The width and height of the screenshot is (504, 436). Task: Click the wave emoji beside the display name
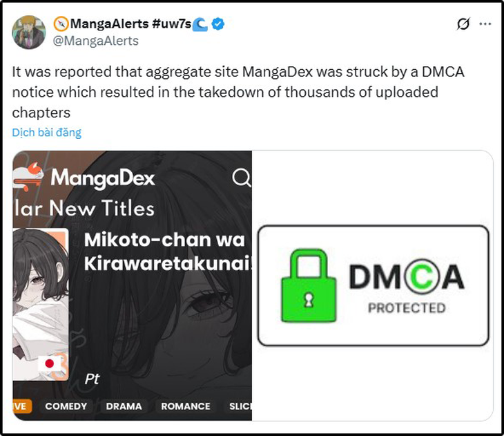[202, 25]
